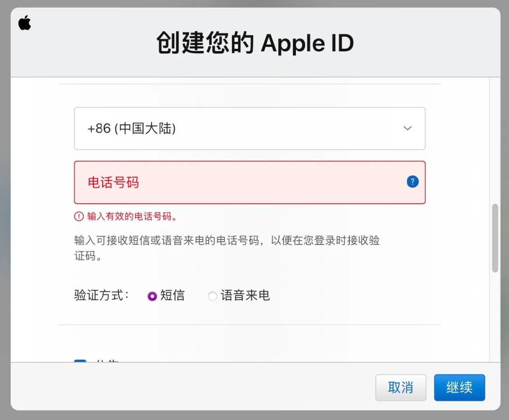Click the description text about 接收短信或语音来电
The height and width of the screenshot is (420, 509).
click(x=227, y=248)
